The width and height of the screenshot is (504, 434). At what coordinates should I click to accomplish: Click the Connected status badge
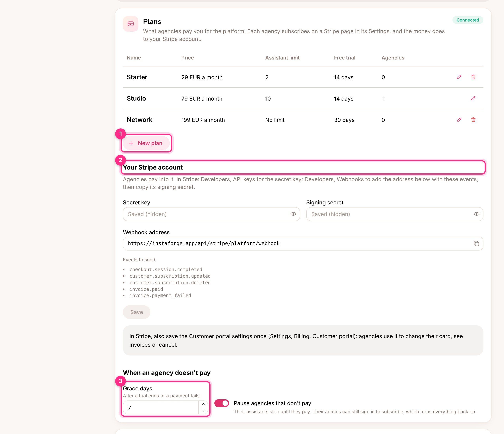(468, 20)
